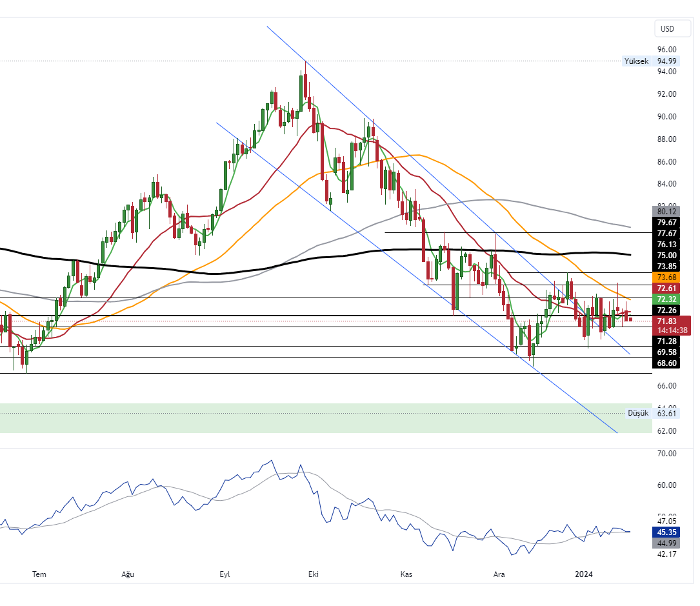Click the Kas month marker on time axis
The width and height of the screenshot is (700, 606).
pyautogui.click(x=406, y=574)
